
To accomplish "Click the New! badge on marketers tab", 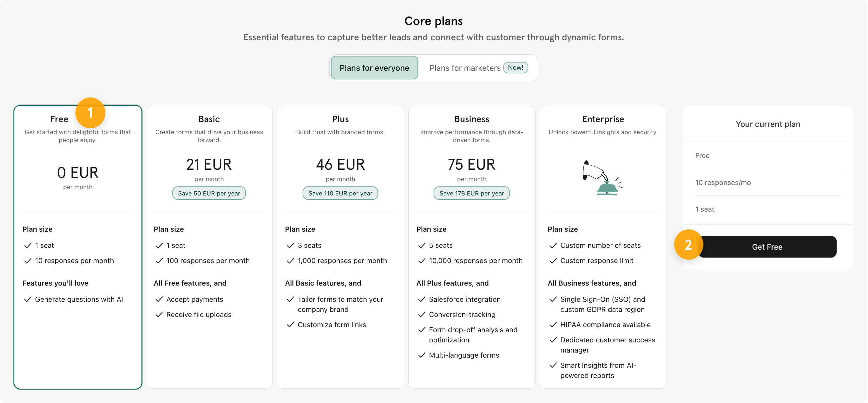I will click(515, 67).
